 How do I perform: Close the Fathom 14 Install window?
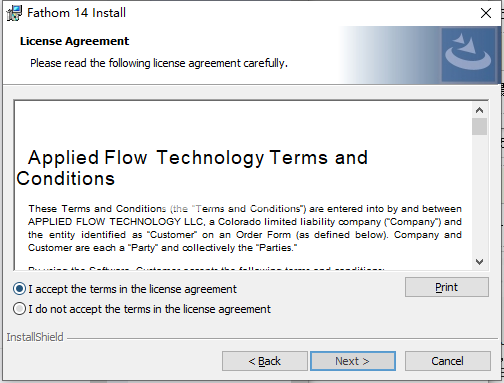click(x=486, y=13)
